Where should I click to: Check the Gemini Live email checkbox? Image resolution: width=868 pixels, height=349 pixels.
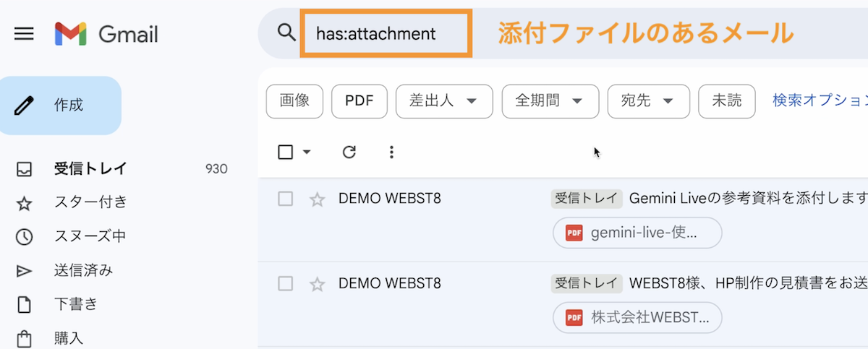click(x=286, y=199)
